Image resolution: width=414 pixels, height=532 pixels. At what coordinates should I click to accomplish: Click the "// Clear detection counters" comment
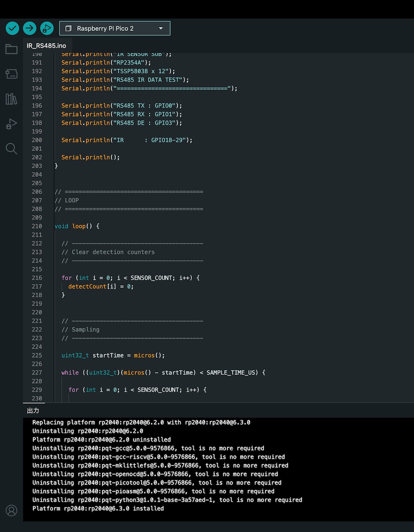point(108,252)
